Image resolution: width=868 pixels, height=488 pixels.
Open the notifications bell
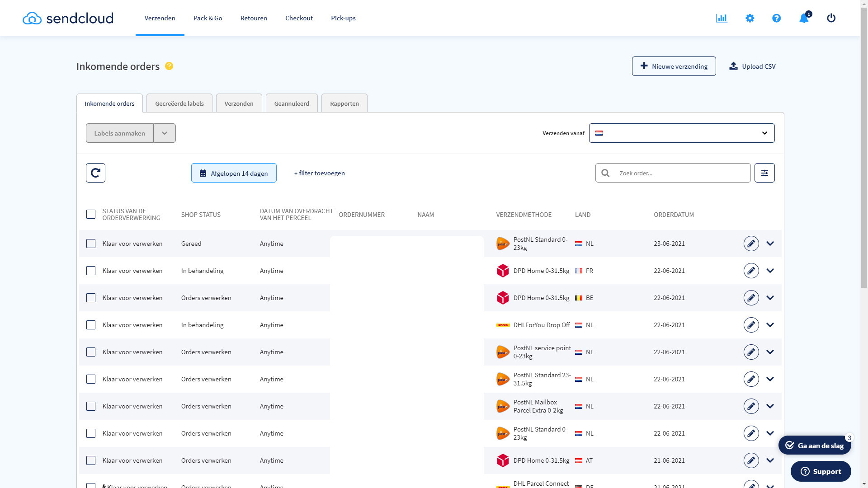click(x=804, y=18)
